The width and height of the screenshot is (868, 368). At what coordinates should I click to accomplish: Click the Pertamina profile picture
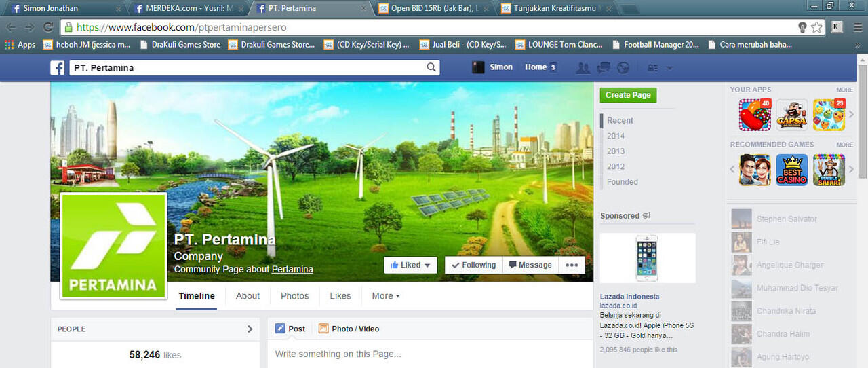(x=113, y=246)
